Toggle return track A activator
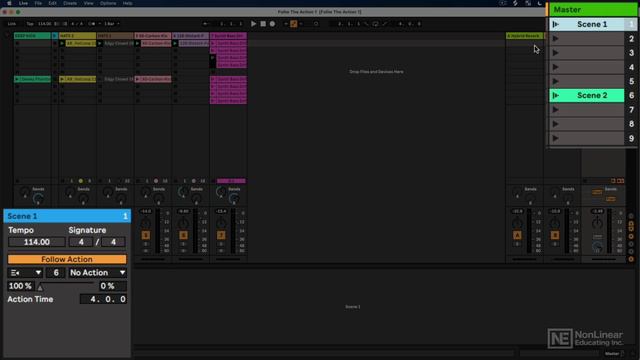This screenshot has width=640, height=360. 517,235
